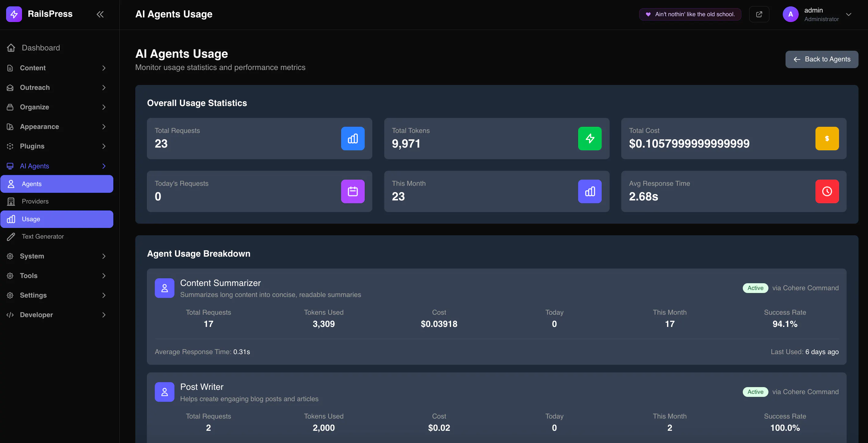Click the Plugins icon in sidebar
This screenshot has height=443, width=868.
(x=10, y=146)
